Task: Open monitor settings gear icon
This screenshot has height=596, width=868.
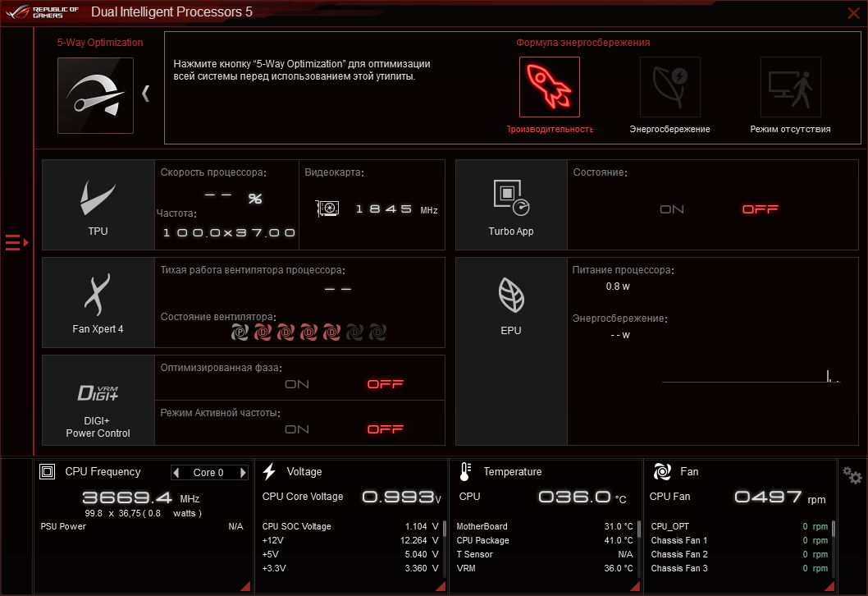Action: 852,475
